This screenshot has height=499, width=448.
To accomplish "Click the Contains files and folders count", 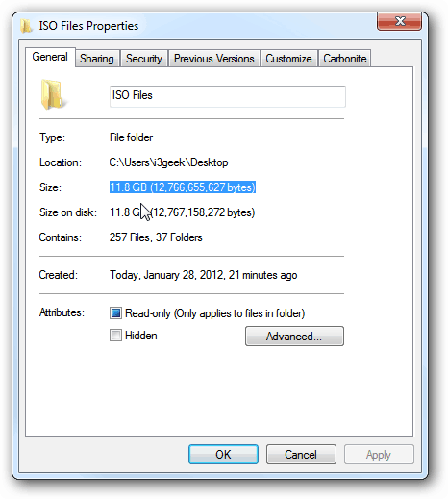I will click(x=156, y=237).
